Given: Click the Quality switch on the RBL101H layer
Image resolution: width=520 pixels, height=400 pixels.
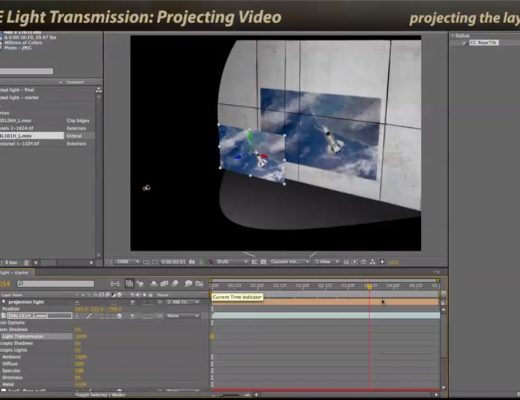Looking at the screenshot, I should tap(89, 316).
